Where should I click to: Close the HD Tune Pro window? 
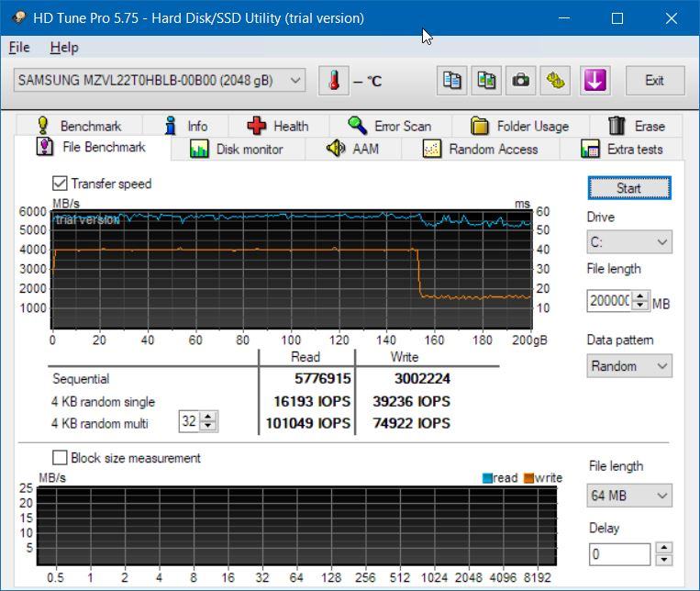pyautogui.click(x=671, y=17)
